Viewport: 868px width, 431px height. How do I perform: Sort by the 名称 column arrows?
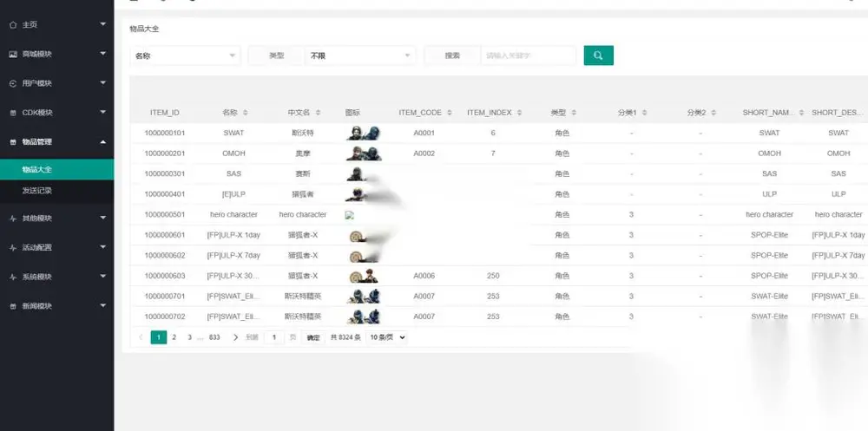[246, 113]
